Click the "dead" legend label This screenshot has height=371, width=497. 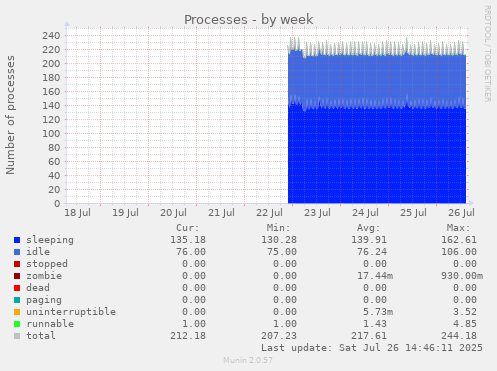point(38,288)
